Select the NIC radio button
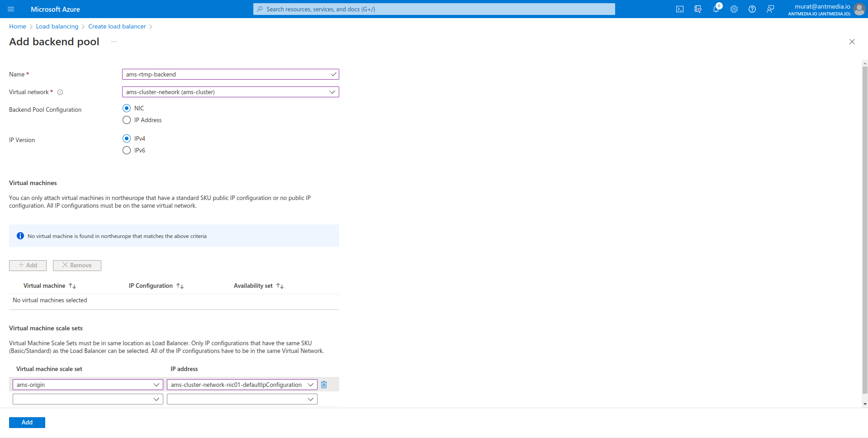Screen dimensions: 868x438 point(127,108)
